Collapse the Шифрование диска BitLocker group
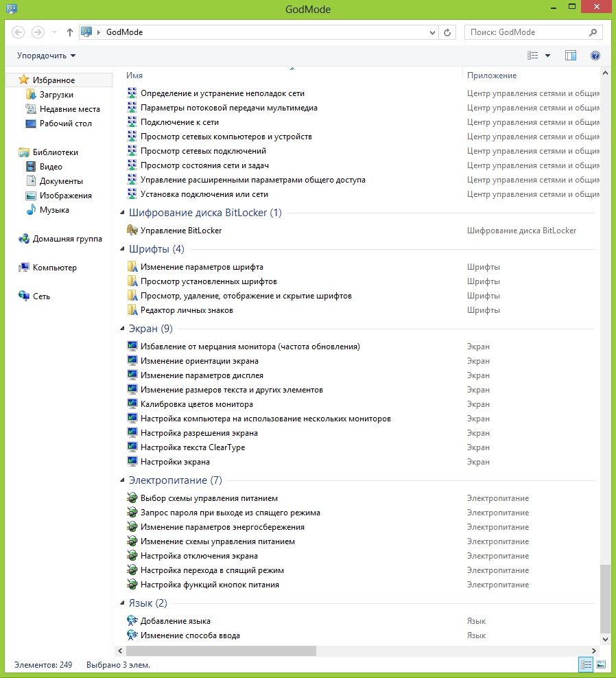The image size is (616, 678). click(x=122, y=212)
